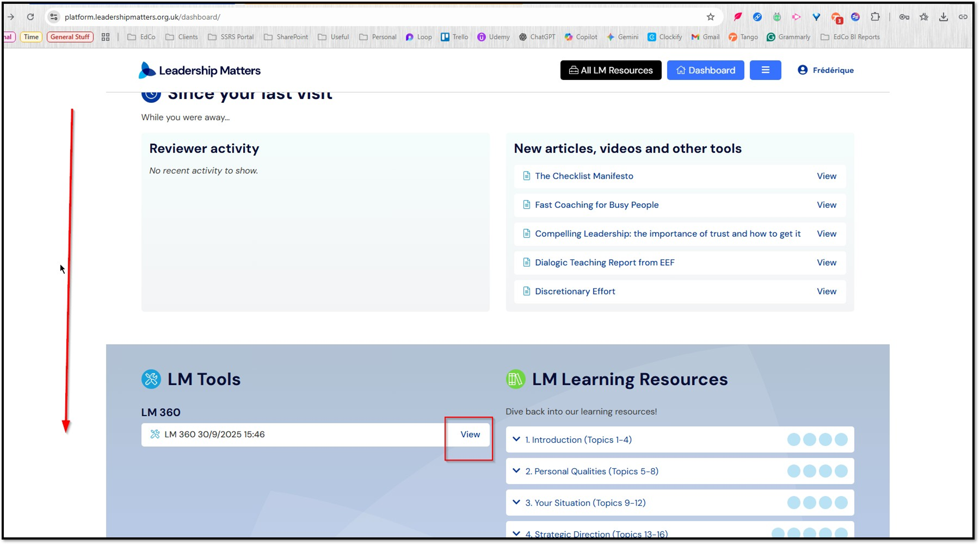This screenshot has height=545, width=980.
Task: Expand 3. Your Situation (Topics 9-12)
Action: (x=680, y=503)
